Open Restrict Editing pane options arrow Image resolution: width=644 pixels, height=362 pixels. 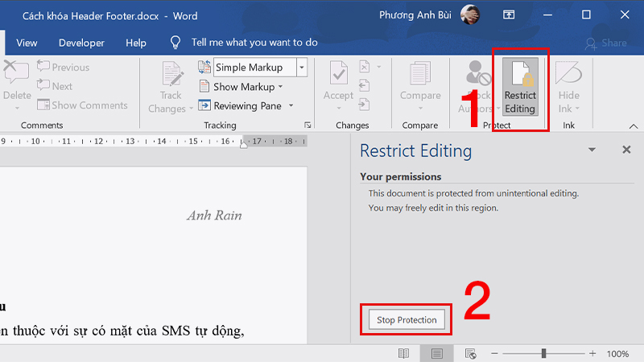(x=592, y=150)
